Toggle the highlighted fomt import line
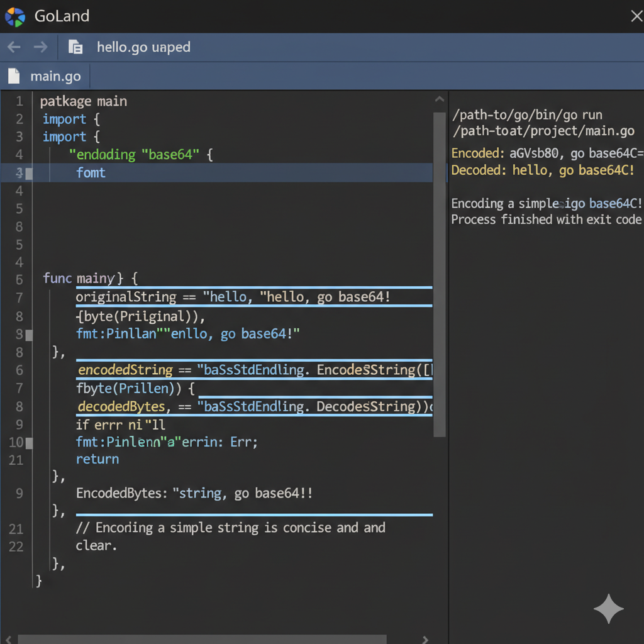 tap(91, 172)
